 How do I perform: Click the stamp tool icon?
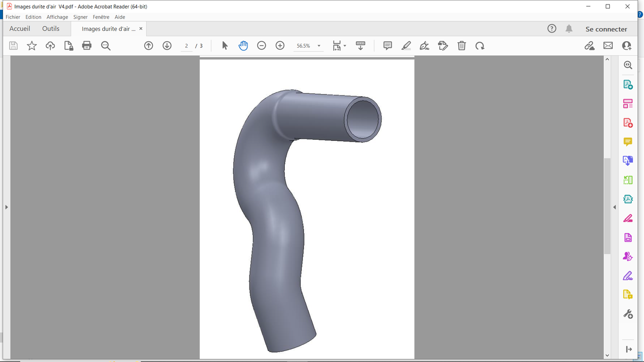443,46
